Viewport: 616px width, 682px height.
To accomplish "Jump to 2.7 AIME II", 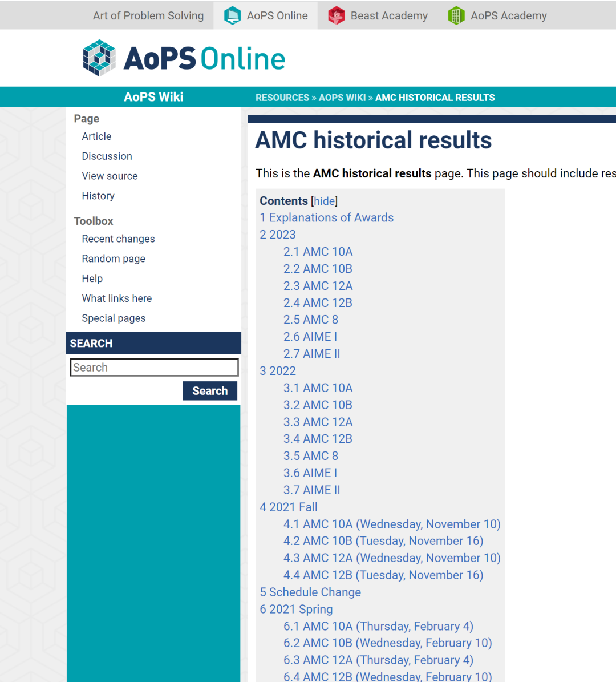I will 311,354.
